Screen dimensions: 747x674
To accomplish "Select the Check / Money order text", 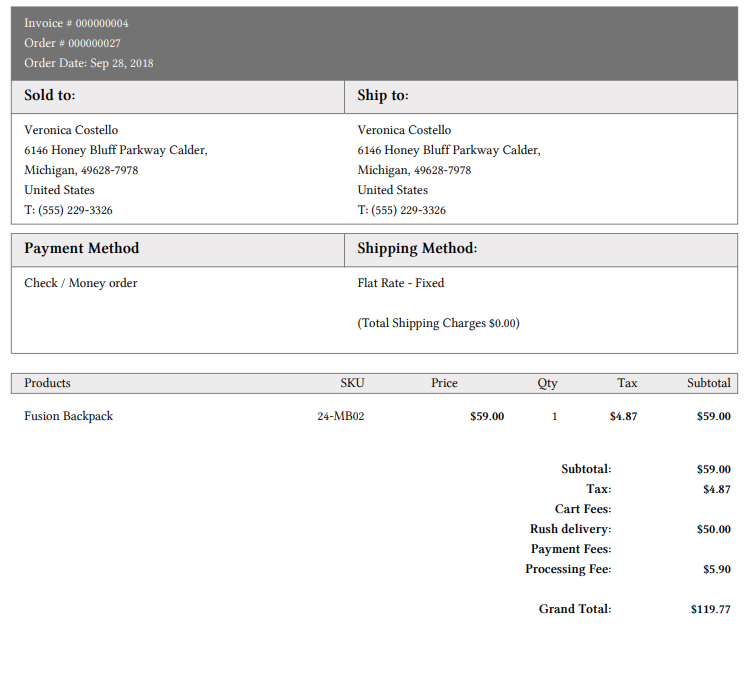I will click(81, 283).
